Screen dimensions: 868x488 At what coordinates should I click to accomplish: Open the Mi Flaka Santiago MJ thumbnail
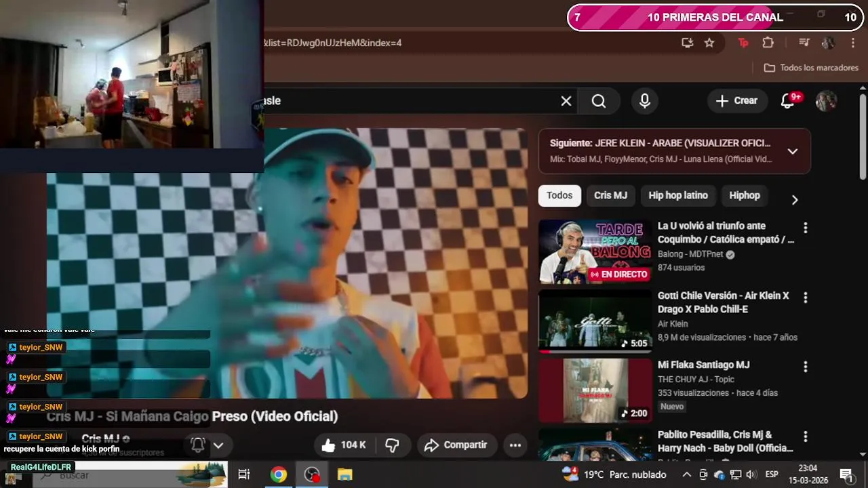[595, 391]
